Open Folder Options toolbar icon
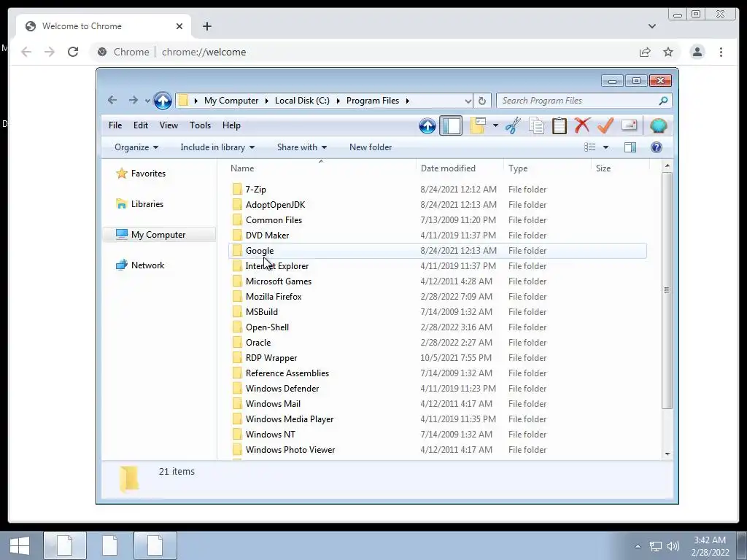Screen dimensions: 747x560 coord(478,125)
